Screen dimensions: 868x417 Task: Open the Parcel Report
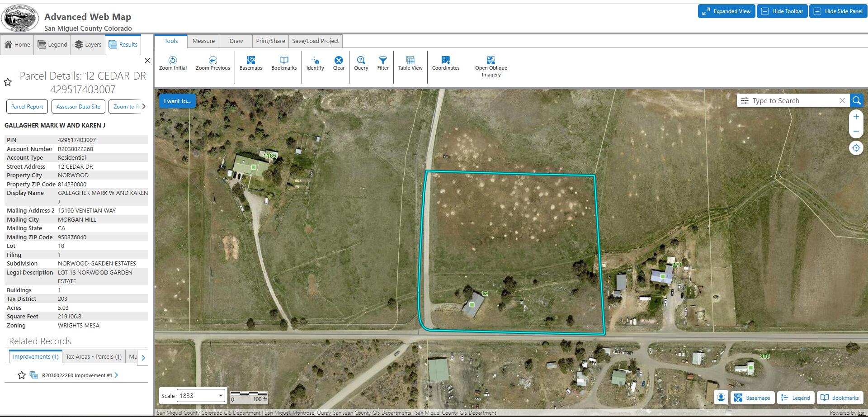(x=27, y=107)
